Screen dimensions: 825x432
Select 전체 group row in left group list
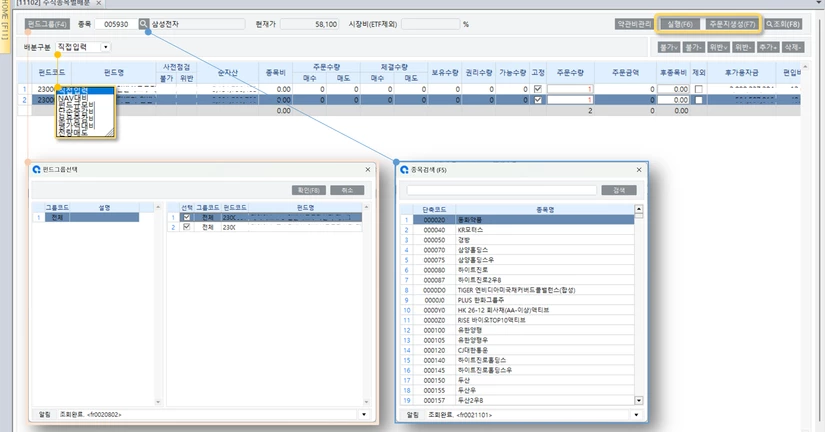tap(86, 217)
